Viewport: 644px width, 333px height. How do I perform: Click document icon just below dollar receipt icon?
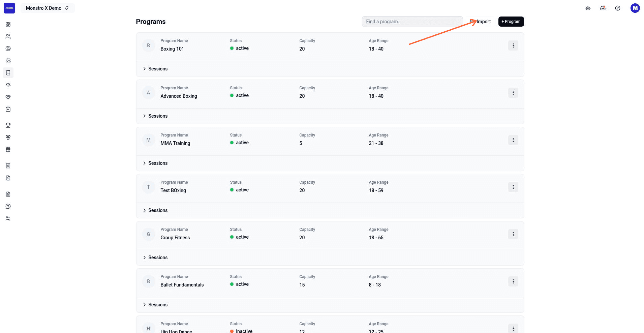click(x=8, y=178)
